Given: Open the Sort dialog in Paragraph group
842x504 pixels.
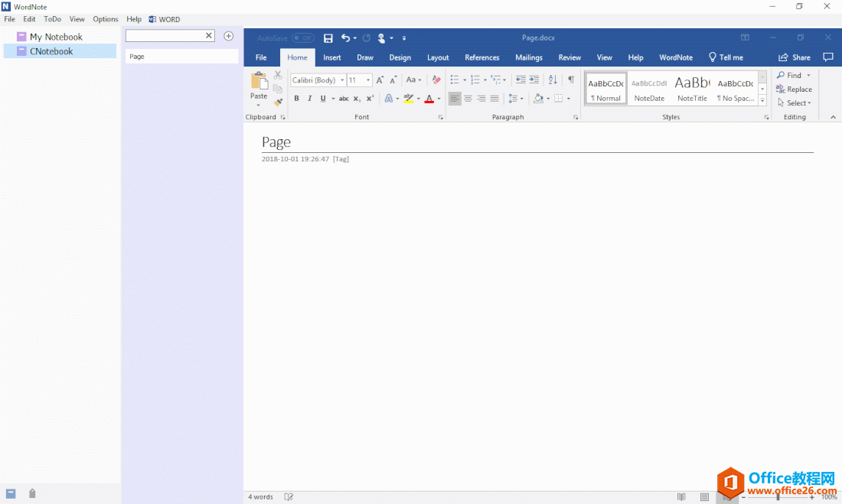Looking at the screenshot, I should (552, 80).
